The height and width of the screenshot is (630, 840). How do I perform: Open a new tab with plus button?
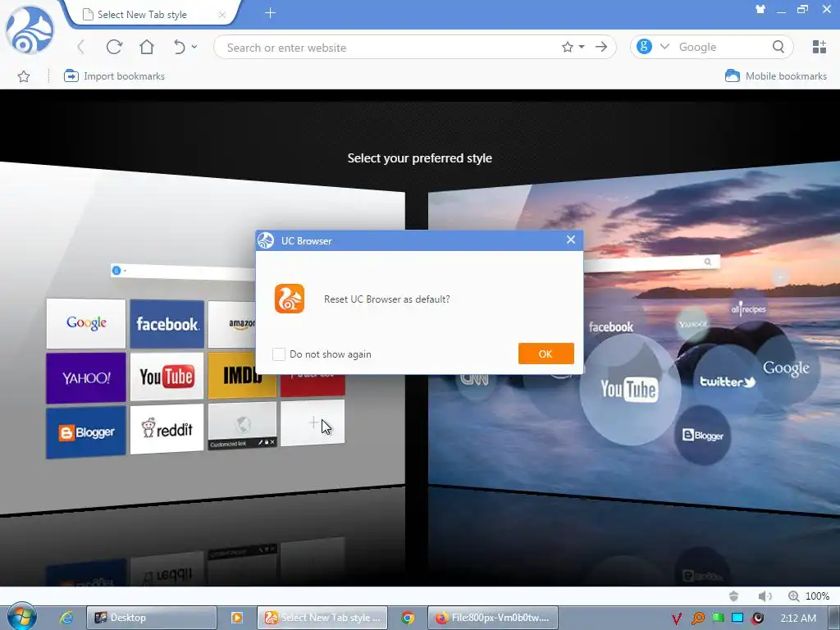[270, 13]
